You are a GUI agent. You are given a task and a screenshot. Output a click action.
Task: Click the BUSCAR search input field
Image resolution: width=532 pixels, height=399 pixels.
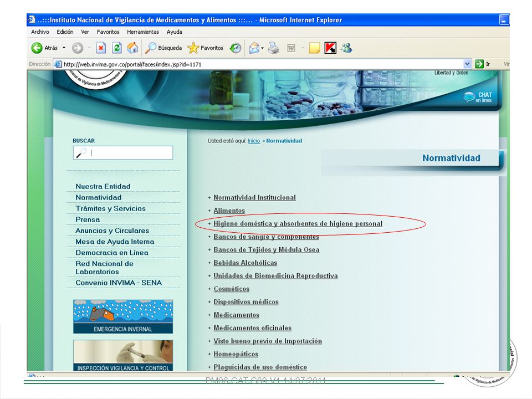(x=123, y=153)
